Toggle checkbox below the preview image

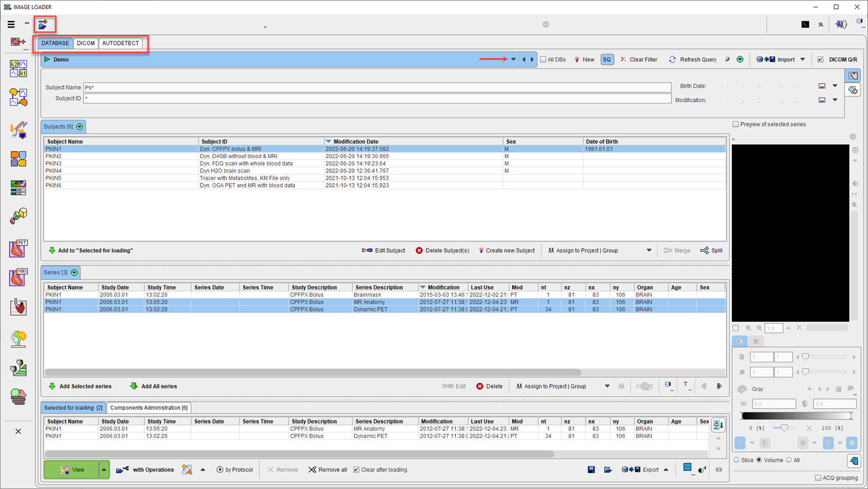click(x=736, y=328)
